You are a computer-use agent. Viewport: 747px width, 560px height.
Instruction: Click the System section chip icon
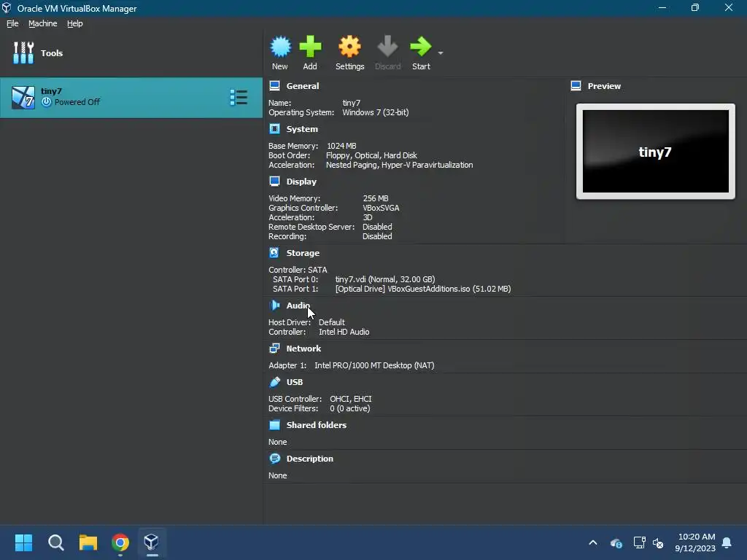274,129
